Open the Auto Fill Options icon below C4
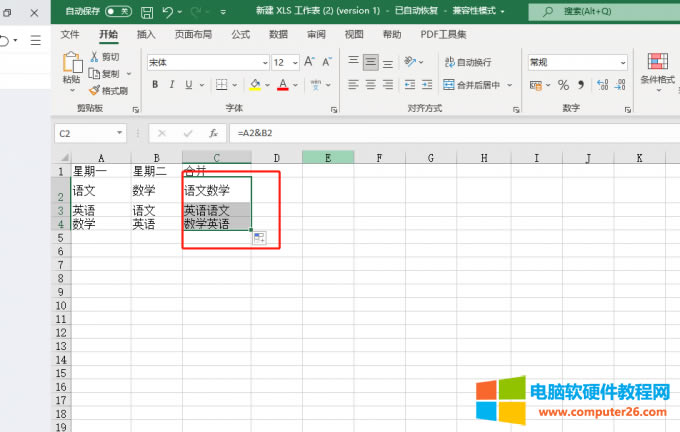The width and height of the screenshot is (680, 432). click(x=259, y=238)
